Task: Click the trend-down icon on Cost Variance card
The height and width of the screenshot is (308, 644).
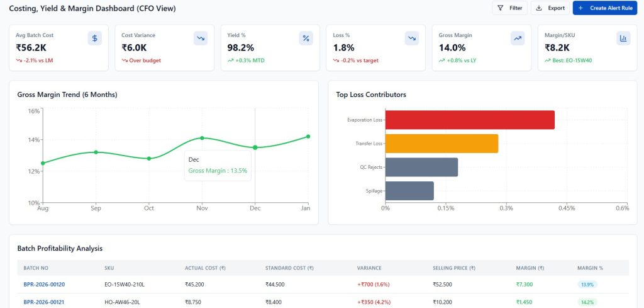Action: [x=201, y=38]
